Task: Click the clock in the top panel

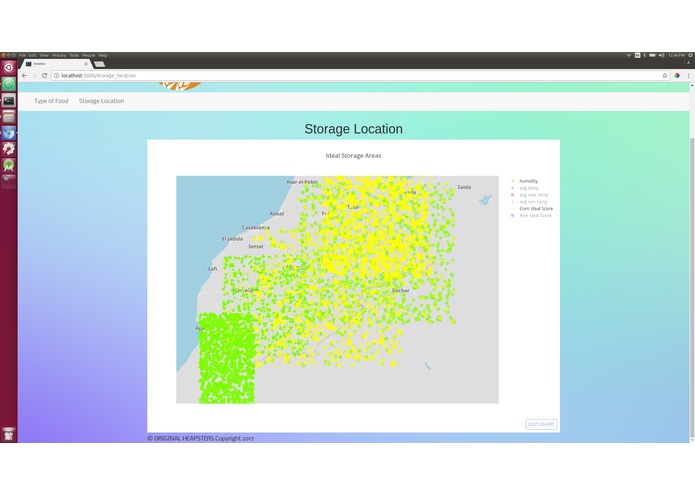Action: (x=676, y=55)
